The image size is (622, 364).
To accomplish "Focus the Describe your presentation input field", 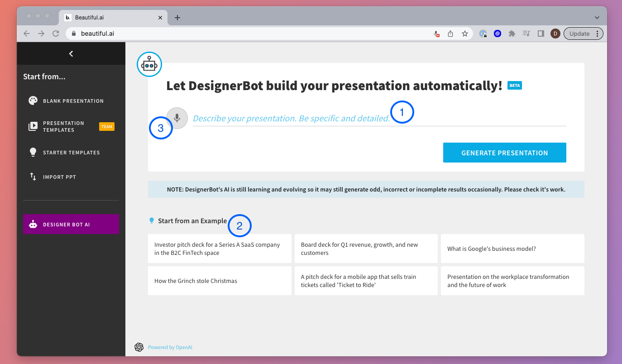I will pos(379,119).
